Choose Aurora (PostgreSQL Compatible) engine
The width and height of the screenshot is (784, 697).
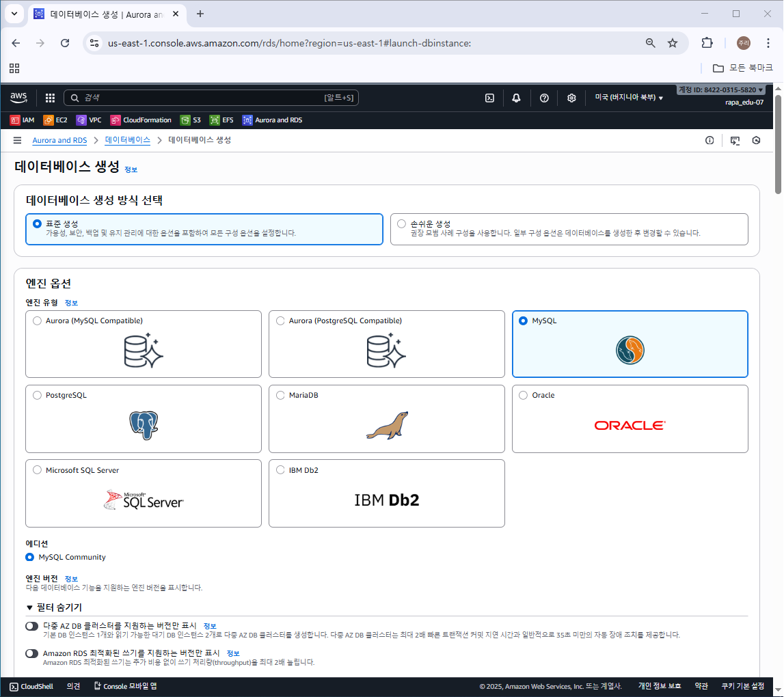pyautogui.click(x=386, y=344)
